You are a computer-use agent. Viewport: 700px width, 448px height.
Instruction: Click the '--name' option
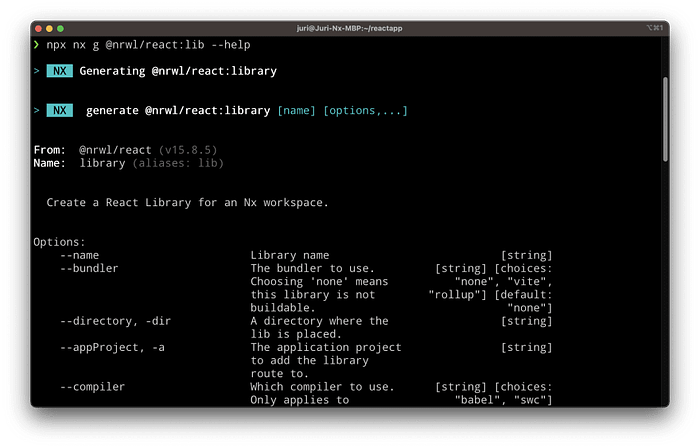coord(79,255)
